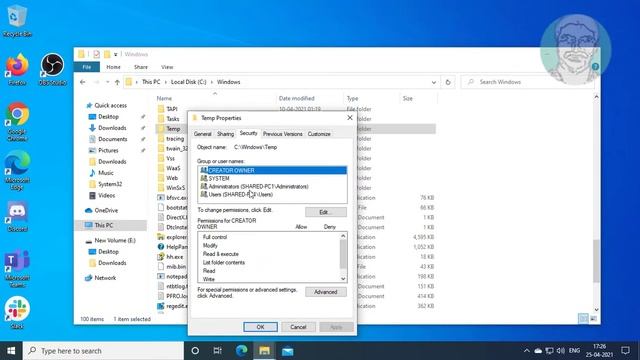The image size is (640, 360).
Task: Refresh the Windows folder view
Action: coord(448,82)
